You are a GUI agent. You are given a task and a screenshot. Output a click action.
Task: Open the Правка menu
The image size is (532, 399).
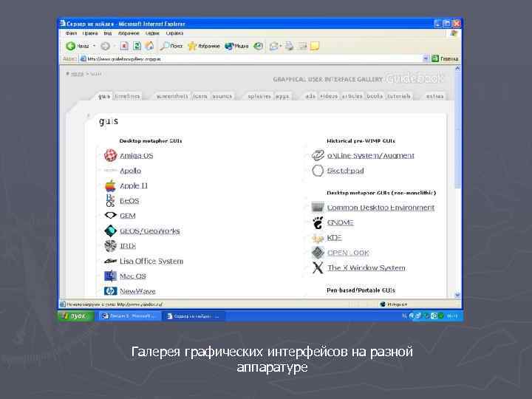click(x=90, y=33)
